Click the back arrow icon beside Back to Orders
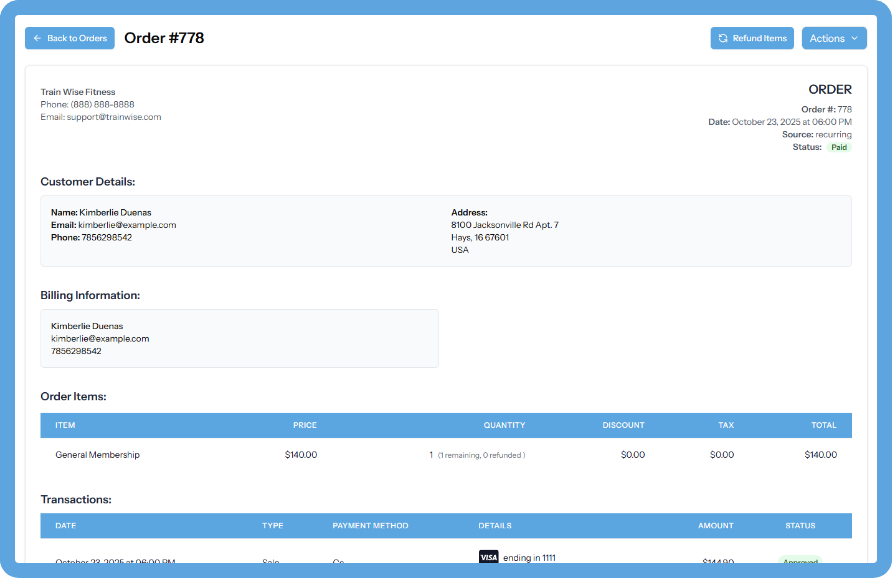 click(x=38, y=38)
